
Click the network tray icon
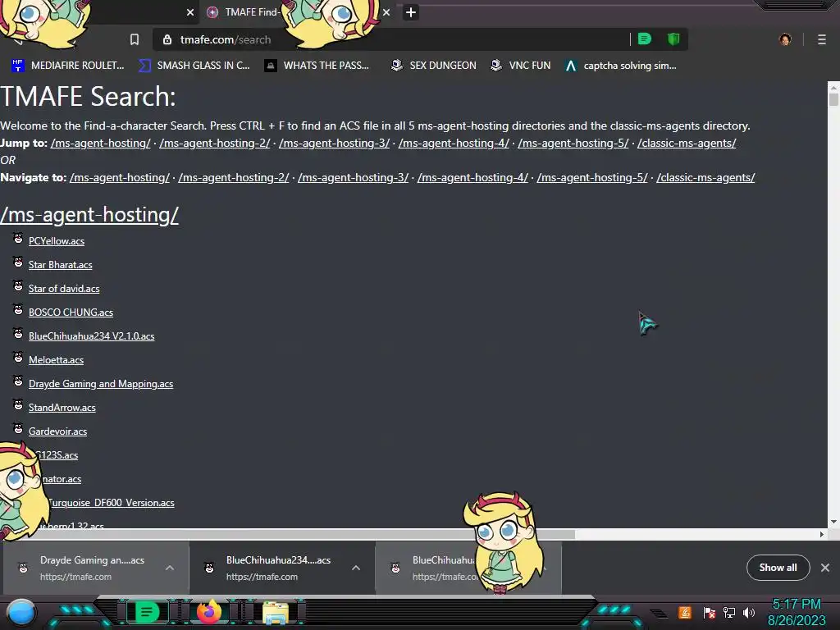728,612
